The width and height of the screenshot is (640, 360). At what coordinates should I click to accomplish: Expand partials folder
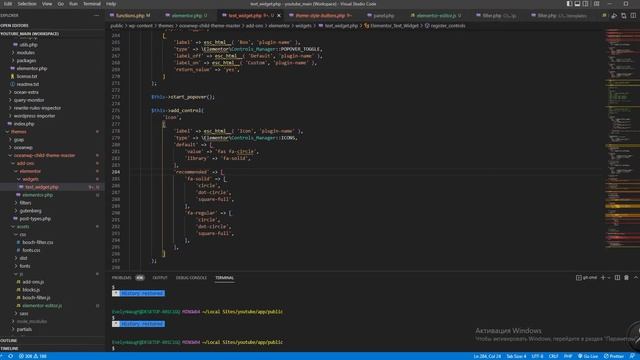(24, 329)
